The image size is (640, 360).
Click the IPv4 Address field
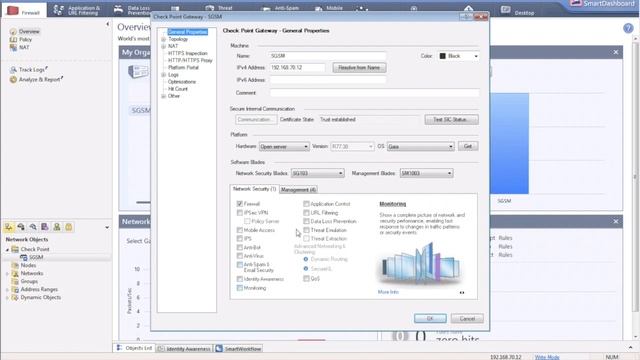[x=298, y=68]
